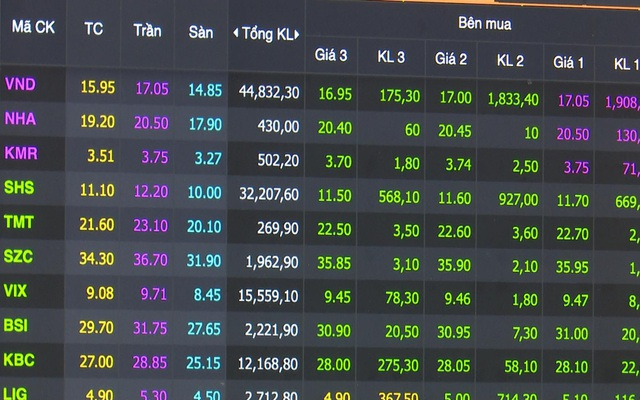640x400 pixels.
Task: Click NHA Giá 2 bid 20.45
Action: (455, 131)
